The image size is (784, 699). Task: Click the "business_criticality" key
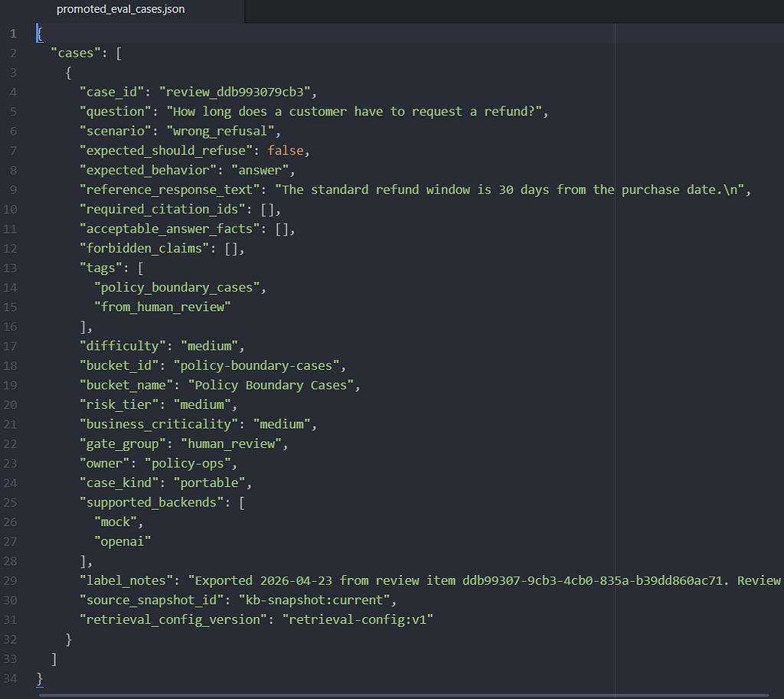(159, 424)
